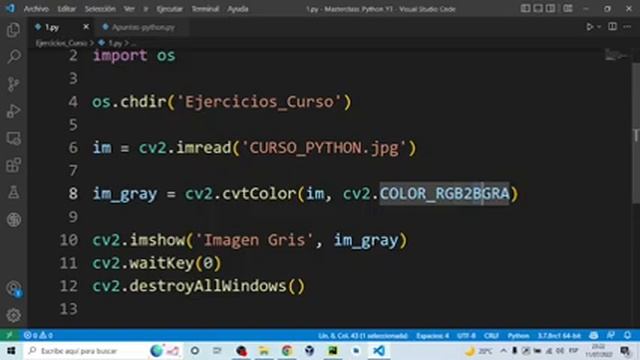Toggle the secondary side bar layout button
Image resolution: width=640 pixels, height=360 pixels.
pyautogui.click(x=550, y=9)
